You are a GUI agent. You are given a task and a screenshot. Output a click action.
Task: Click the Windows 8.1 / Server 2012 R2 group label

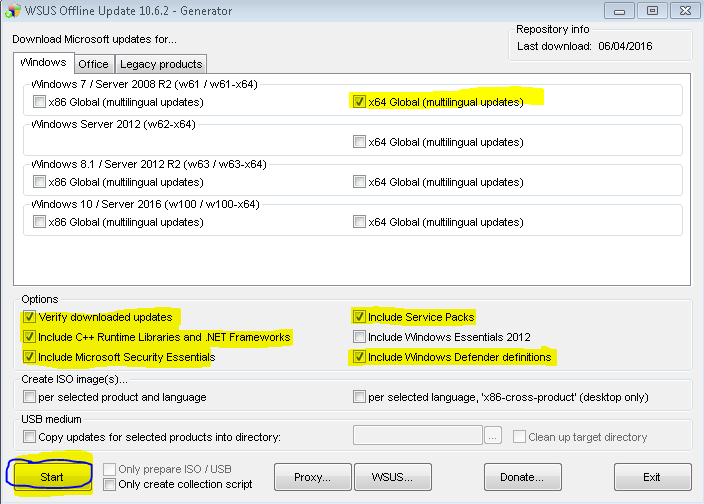149,164
